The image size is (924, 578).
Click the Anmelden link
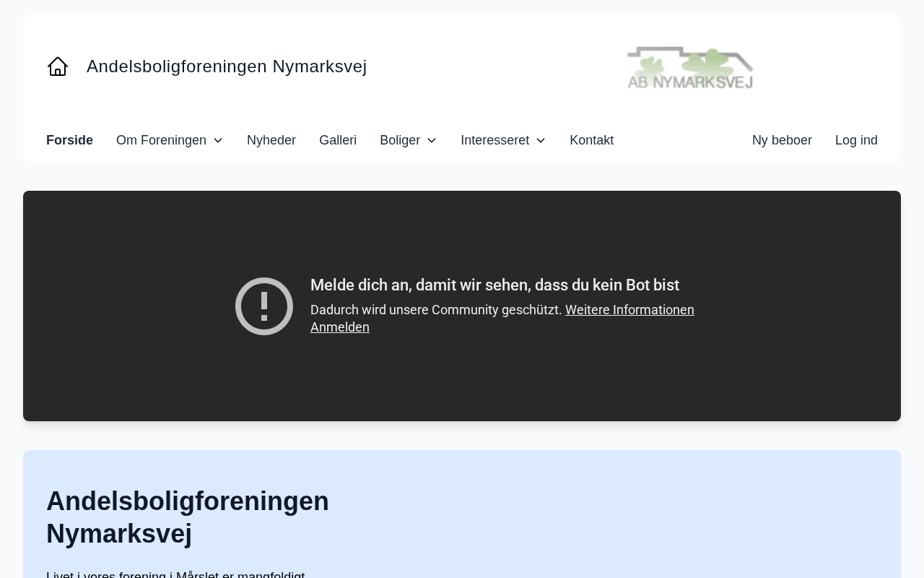point(340,327)
